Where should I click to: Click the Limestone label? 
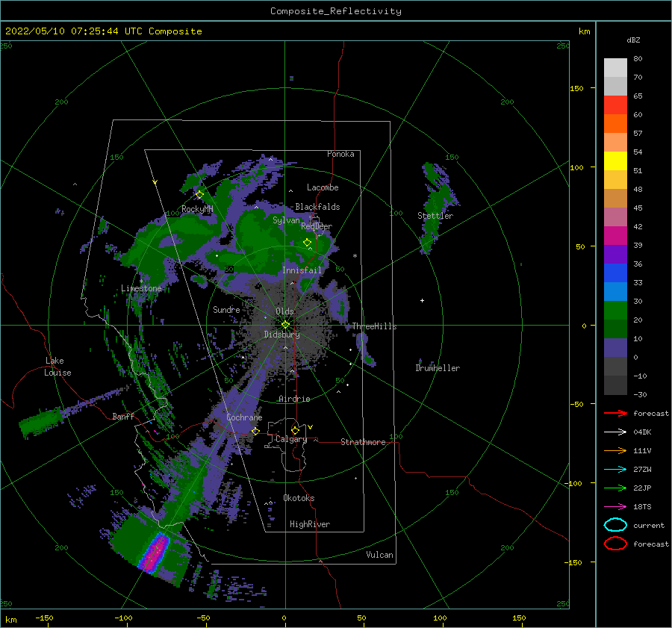141,288
